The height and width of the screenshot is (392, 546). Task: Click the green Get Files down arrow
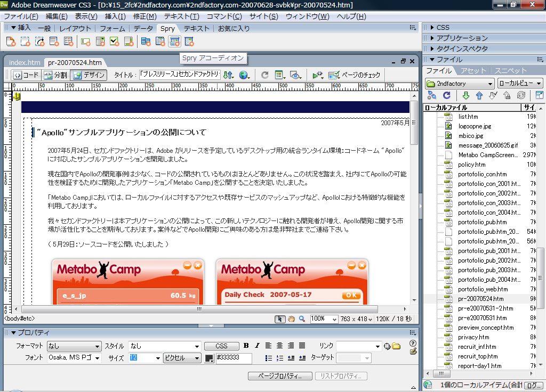[465, 95]
